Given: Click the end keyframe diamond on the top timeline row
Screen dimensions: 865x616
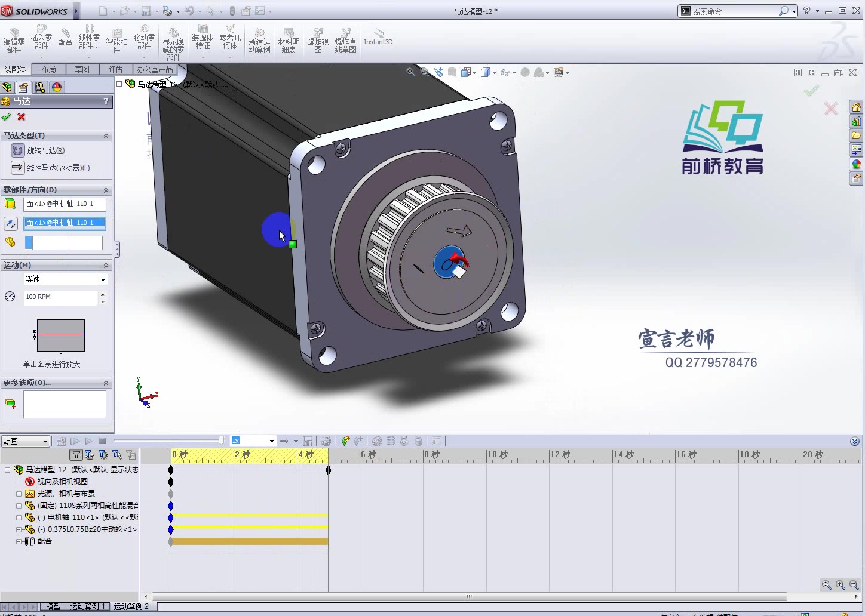Looking at the screenshot, I should tap(329, 470).
